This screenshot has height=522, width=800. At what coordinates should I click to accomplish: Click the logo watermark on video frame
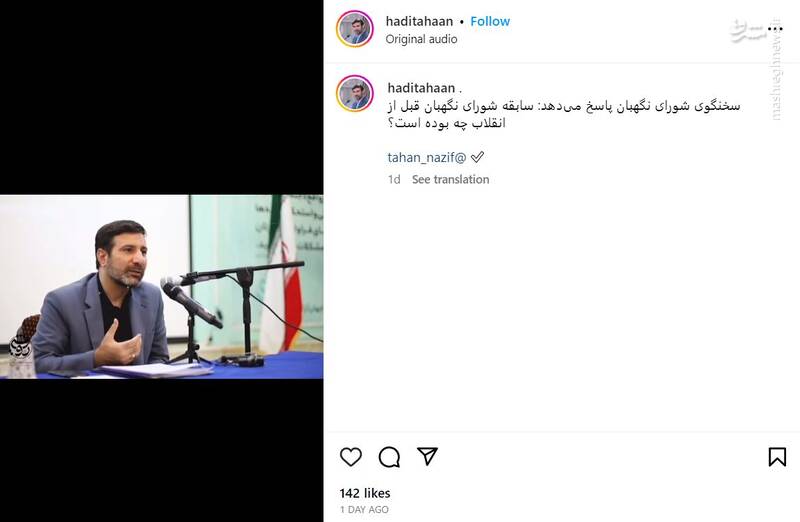pyautogui.click(x=21, y=350)
